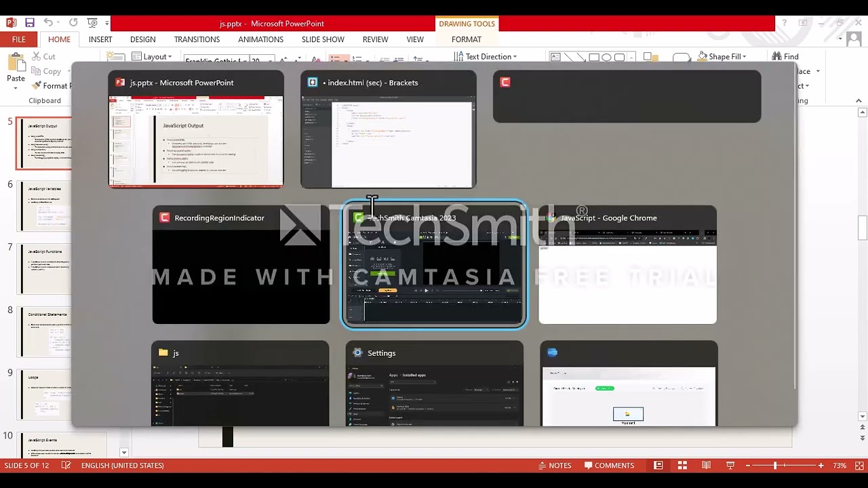868x488 pixels.
Task: Switch to the DESIGN ribbon tab
Action: click(x=143, y=39)
